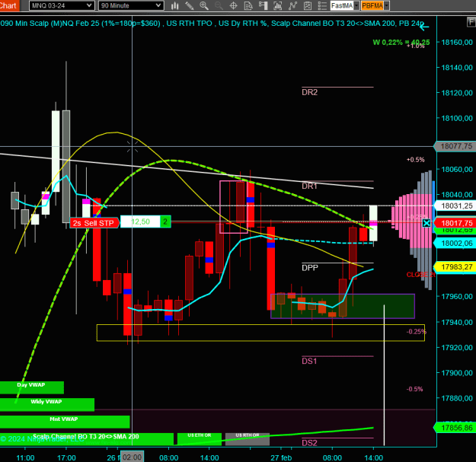Open the drawing tools pencil menu
This screenshot has height=462, width=476.
[190, 5]
